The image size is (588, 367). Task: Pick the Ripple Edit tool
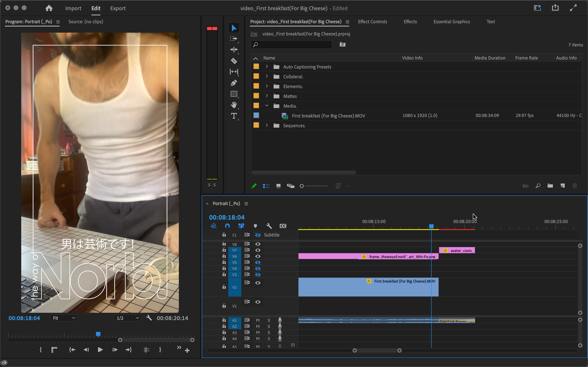tap(234, 50)
